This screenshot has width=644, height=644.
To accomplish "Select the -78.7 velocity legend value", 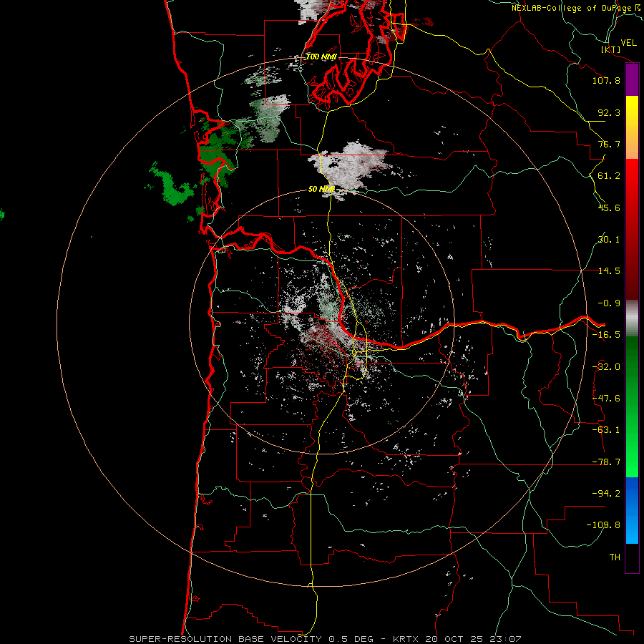I will 606,462.
